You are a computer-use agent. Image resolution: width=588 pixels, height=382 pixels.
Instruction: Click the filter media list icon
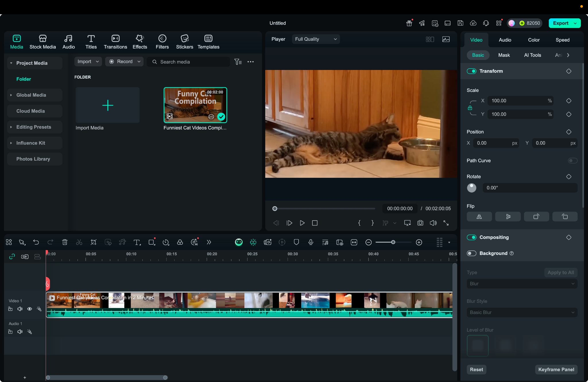238,62
